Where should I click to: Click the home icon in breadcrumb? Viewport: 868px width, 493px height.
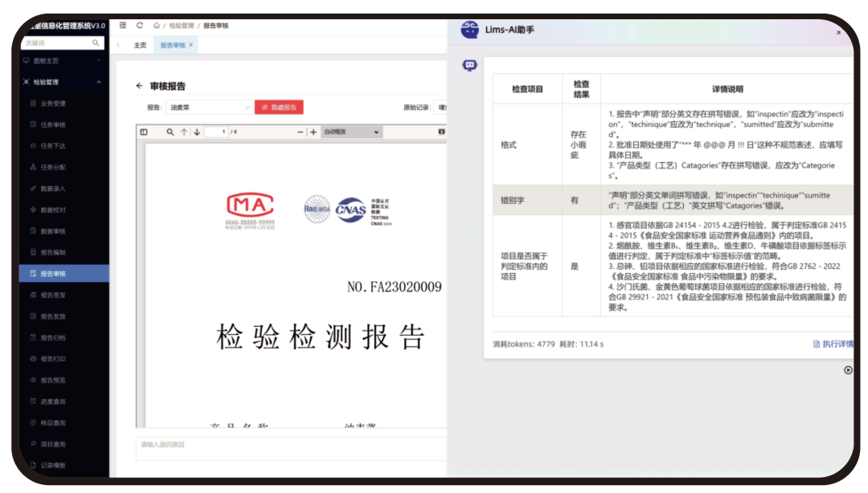click(x=157, y=26)
